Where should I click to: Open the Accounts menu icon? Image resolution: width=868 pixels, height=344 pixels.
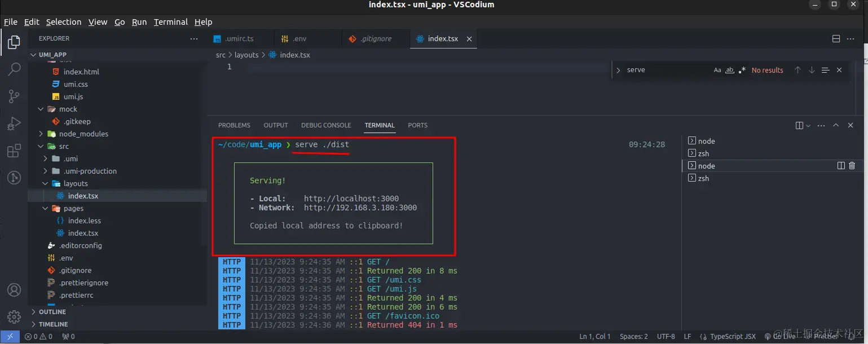click(x=14, y=290)
